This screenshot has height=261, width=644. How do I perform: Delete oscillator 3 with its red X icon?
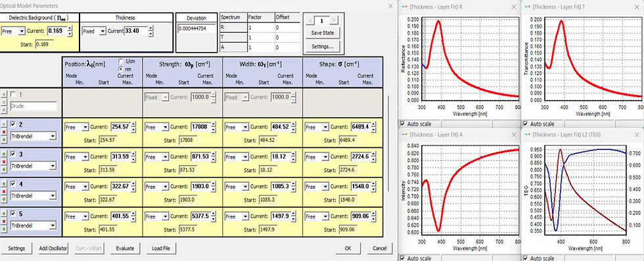pyautogui.click(x=4, y=162)
